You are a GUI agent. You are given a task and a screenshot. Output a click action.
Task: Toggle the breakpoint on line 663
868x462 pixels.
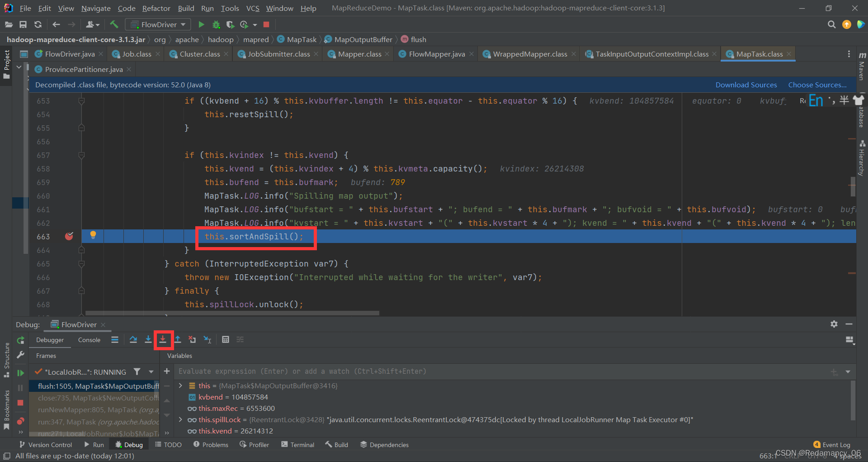tap(69, 236)
